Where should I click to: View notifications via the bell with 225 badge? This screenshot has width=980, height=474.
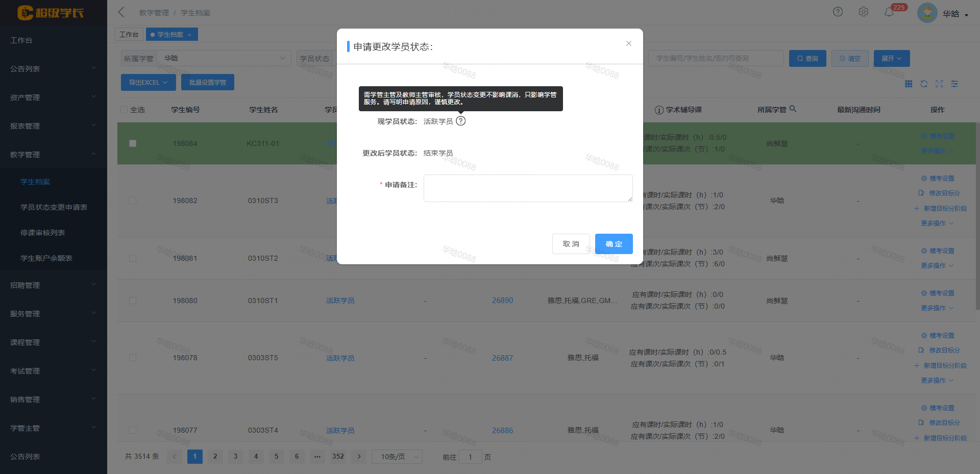[x=889, y=12]
